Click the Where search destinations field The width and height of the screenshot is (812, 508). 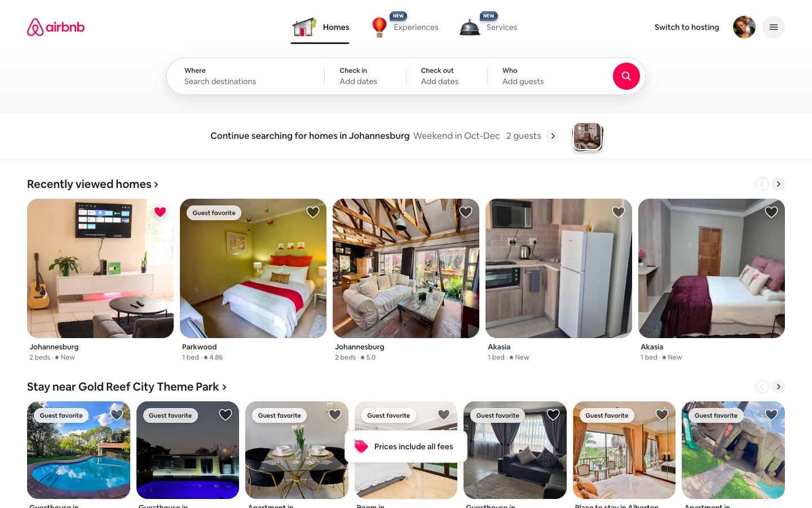tap(245, 76)
